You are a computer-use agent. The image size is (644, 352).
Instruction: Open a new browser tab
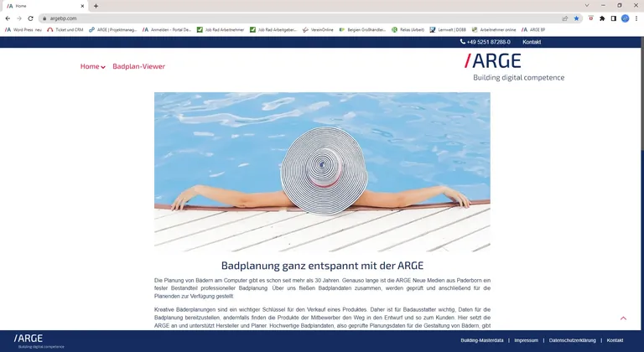(96, 6)
